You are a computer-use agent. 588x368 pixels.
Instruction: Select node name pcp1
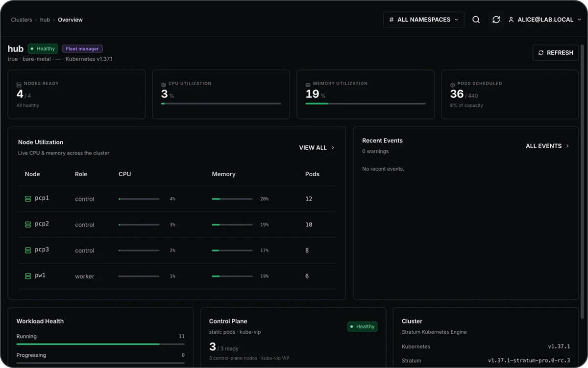(42, 198)
